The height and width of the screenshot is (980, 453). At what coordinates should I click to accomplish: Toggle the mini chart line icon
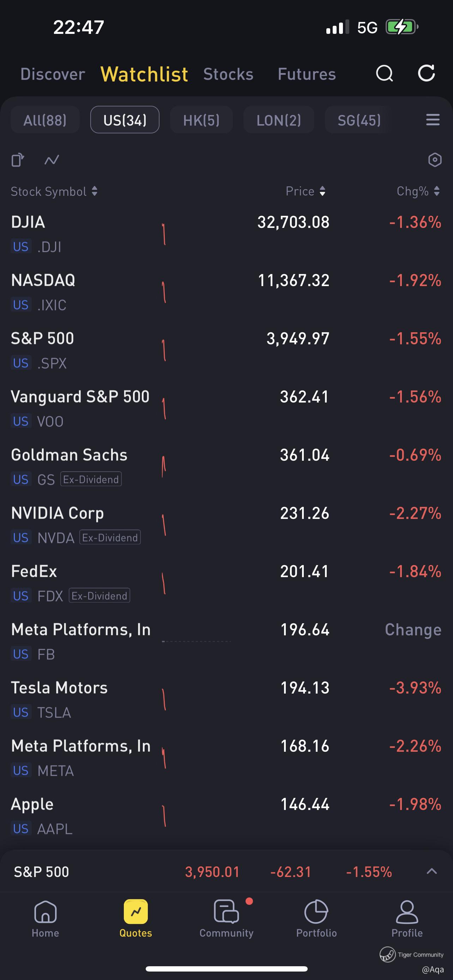(x=52, y=160)
